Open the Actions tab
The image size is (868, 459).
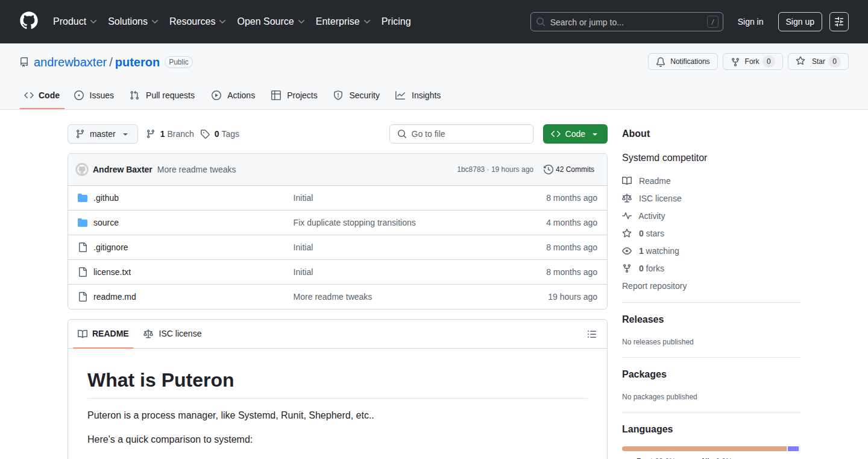233,95
